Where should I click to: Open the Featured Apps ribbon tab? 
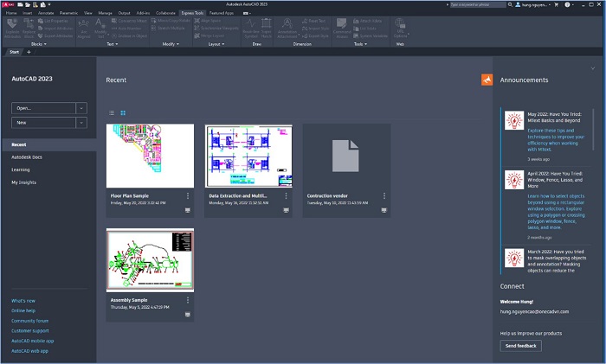coord(222,13)
